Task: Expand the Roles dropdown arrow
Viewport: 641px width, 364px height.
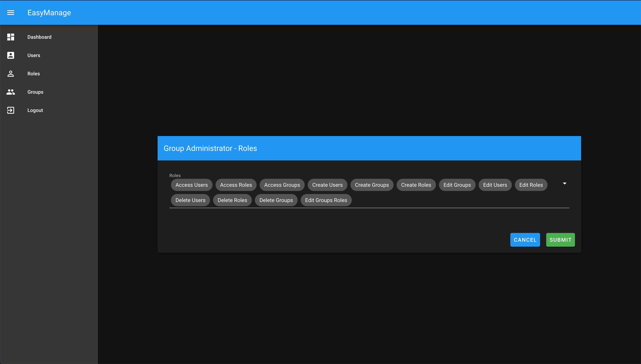Action: [x=564, y=184]
